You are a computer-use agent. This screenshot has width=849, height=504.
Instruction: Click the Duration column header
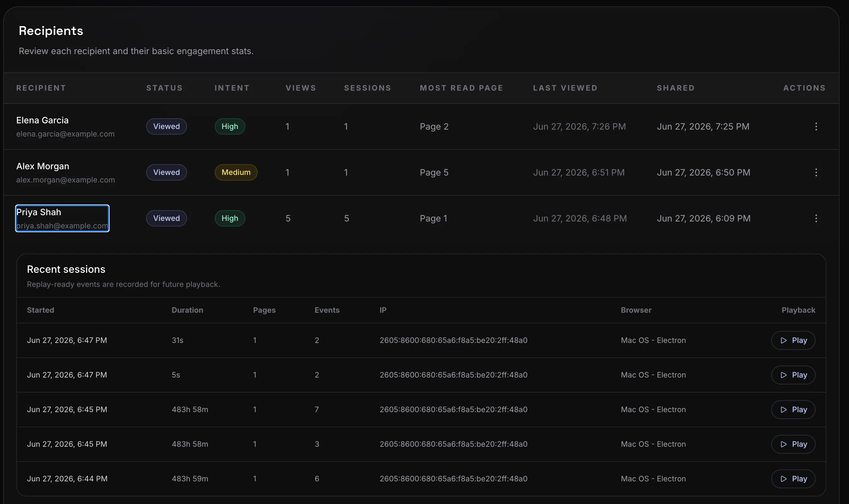(x=187, y=310)
